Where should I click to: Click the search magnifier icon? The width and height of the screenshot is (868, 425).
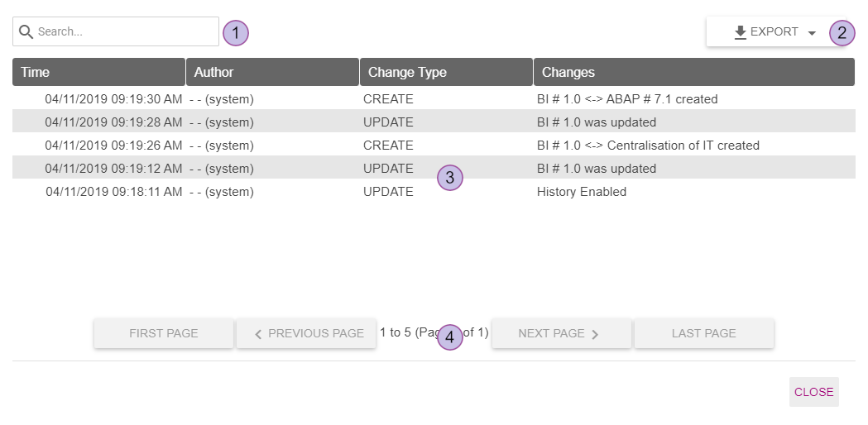[26, 32]
